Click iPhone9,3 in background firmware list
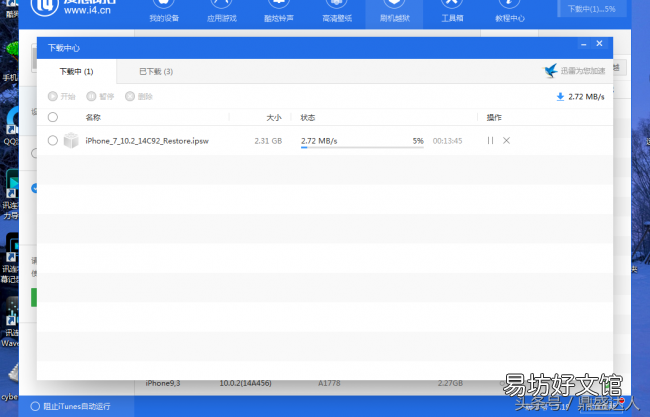This screenshot has height=417, width=650. coord(163,383)
